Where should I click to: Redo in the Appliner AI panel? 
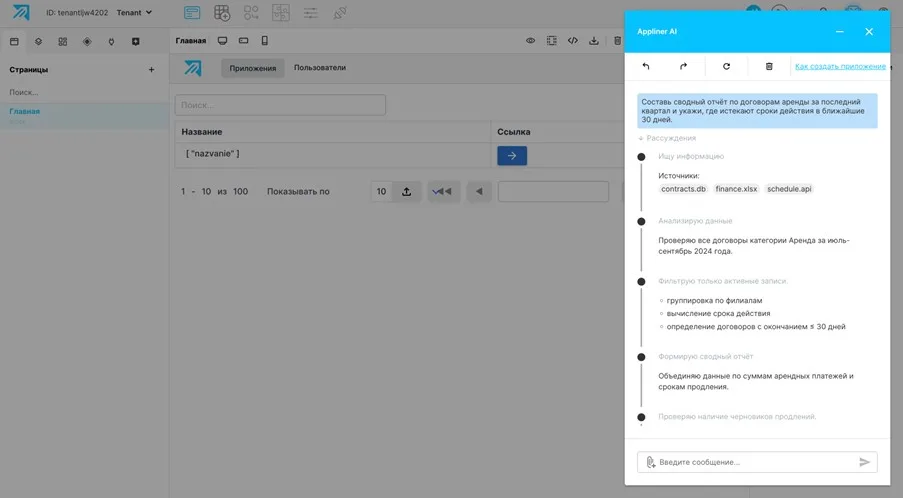pyautogui.click(x=684, y=66)
